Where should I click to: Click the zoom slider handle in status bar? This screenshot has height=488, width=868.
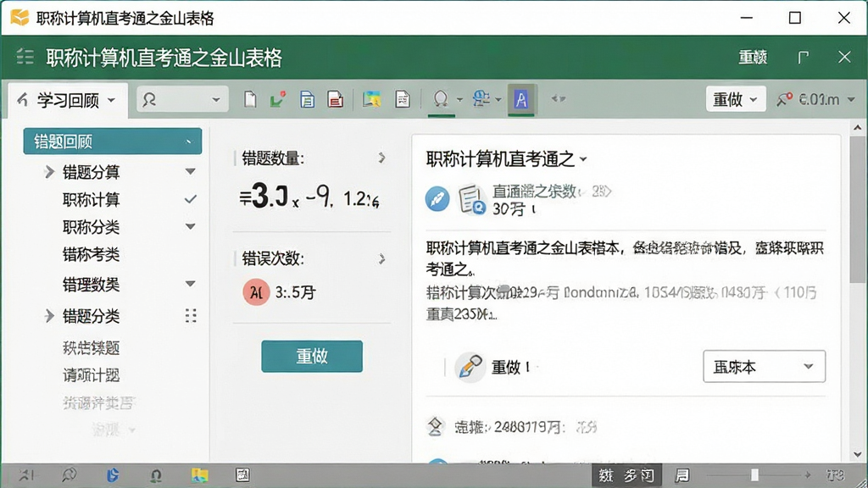(754, 475)
